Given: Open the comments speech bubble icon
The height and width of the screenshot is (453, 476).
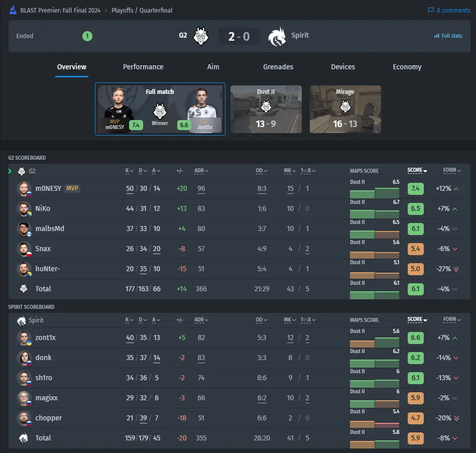Looking at the screenshot, I should [430, 10].
